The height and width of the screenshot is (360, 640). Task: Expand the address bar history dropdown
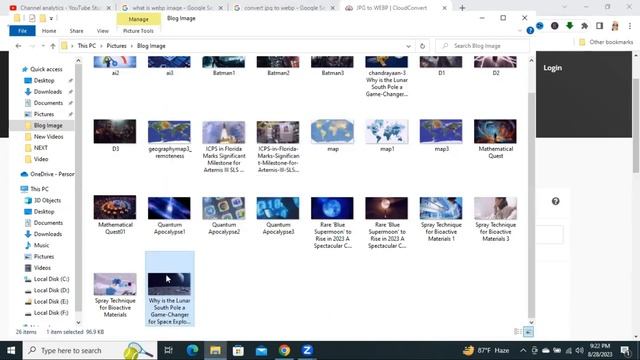coord(408,46)
